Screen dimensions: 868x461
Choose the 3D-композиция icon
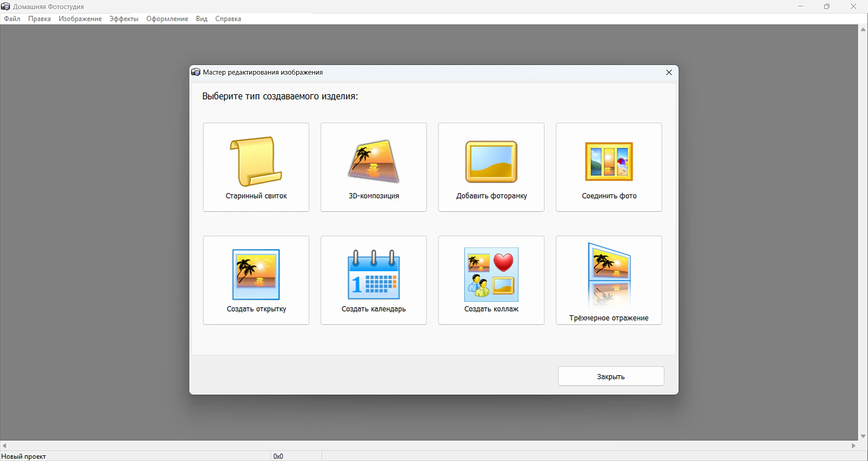(x=373, y=161)
